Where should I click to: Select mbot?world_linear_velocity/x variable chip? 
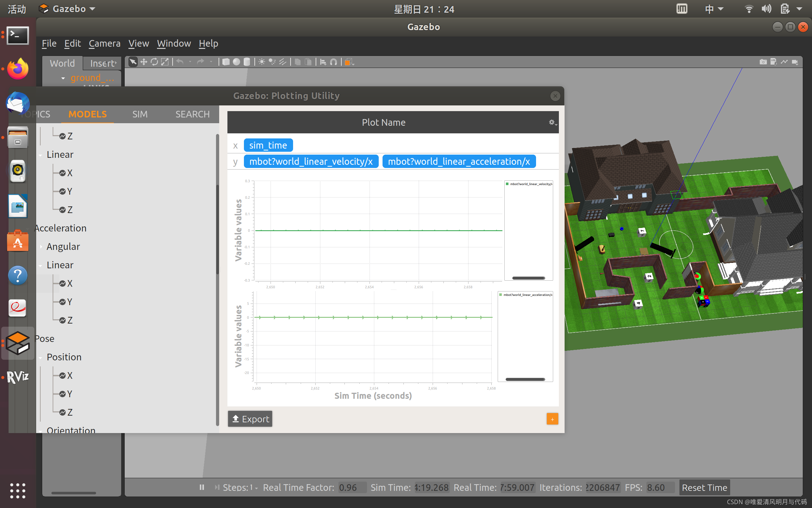pyautogui.click(x=311, y=162)
